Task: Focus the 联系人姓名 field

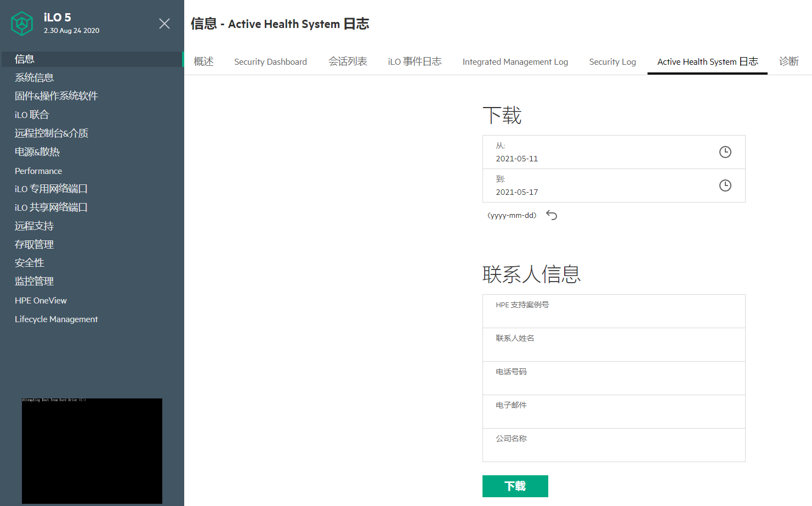Action: click(x=614, y=345)
